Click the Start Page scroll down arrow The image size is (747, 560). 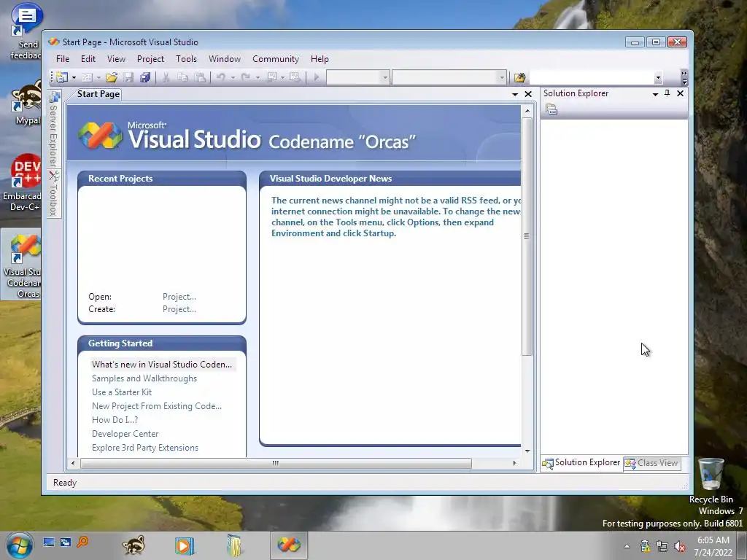[x=527, y=451]
